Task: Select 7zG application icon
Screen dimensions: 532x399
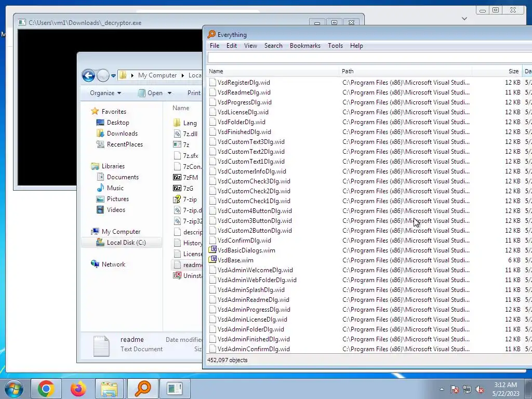Action: click(x=177, y=188)
